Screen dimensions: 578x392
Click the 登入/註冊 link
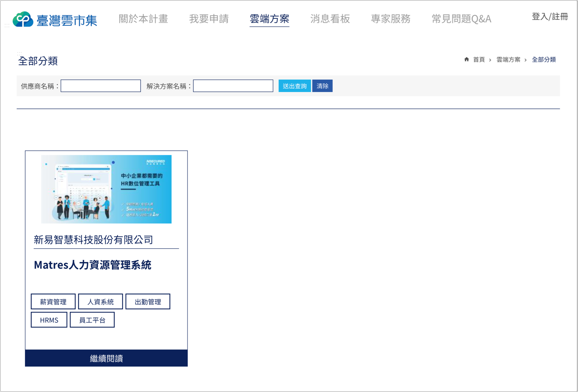(550, 17)
